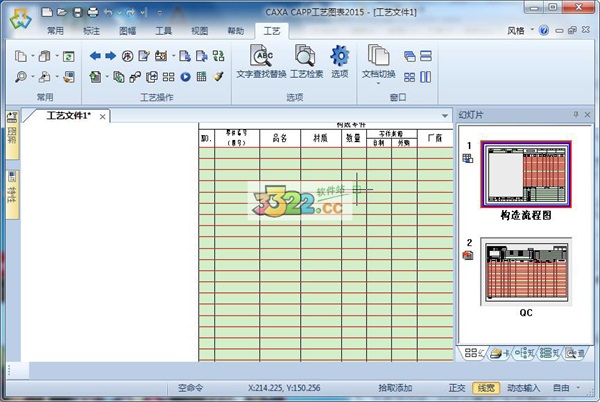Select the 构造流程图 slide thumbnail

(526, 174)
